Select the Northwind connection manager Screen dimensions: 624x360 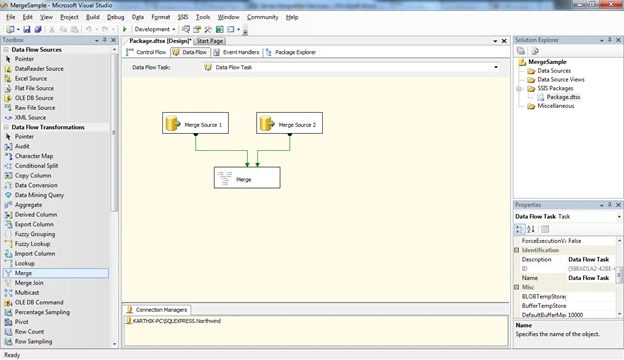click(173, 321)
